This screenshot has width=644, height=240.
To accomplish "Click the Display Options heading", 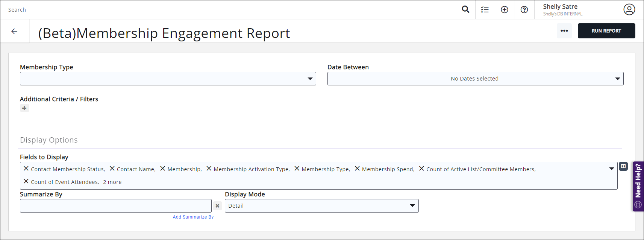I will point(49,140).
